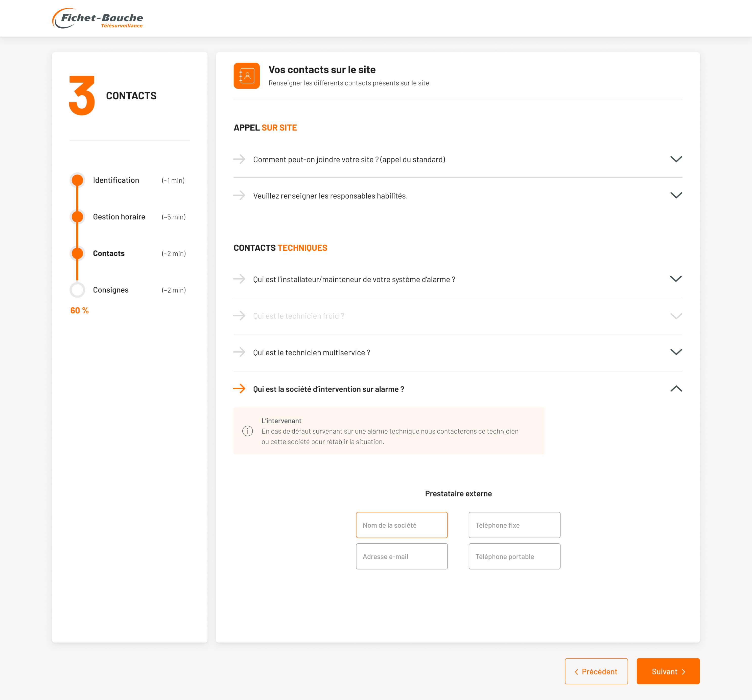752x700 pixels.
Task: Expand the technicien multiservice chevron
Action: point(676,352)
